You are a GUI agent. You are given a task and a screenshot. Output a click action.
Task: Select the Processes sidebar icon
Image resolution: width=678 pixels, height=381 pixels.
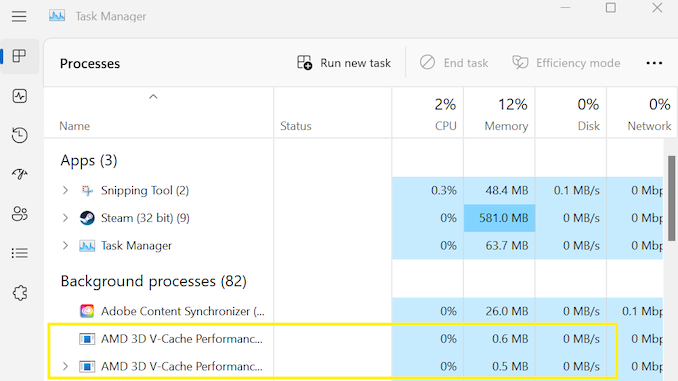(x=19, y=56)
